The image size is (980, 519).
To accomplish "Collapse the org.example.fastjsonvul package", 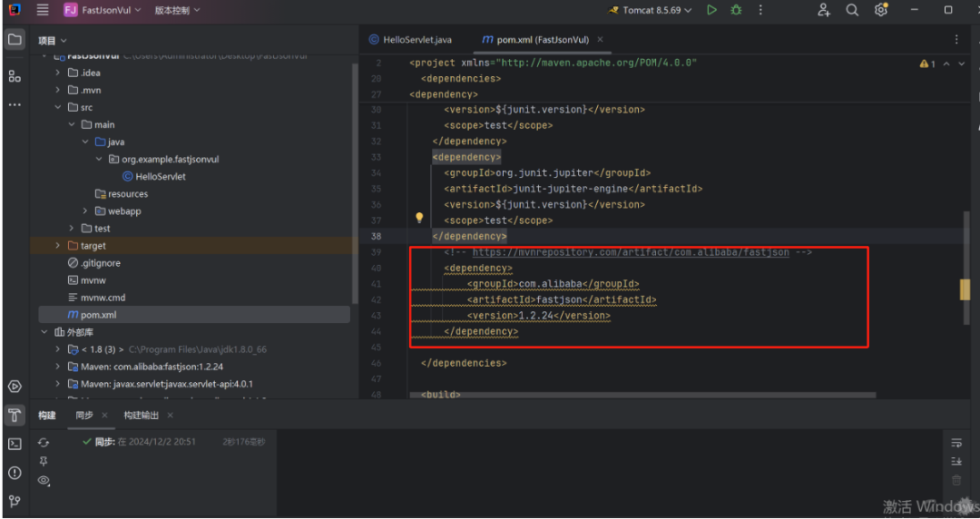I will point(99,160).
